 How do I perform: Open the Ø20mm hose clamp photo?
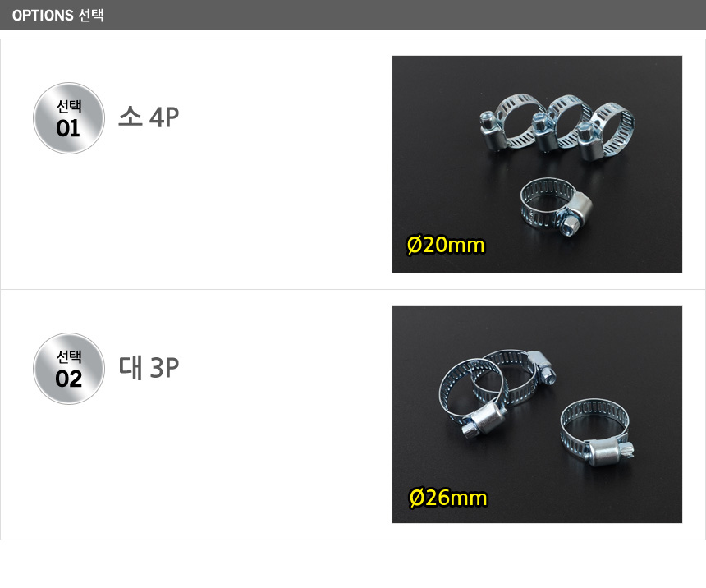[537, 163]
